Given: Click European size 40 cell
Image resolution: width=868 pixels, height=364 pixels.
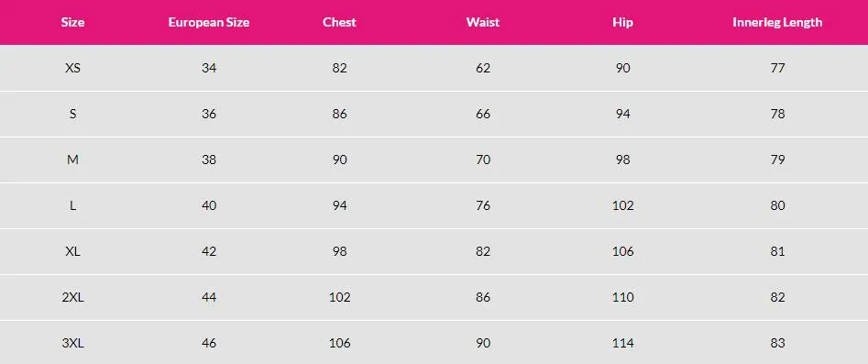Looking at the screenshot, I should 209,205.
